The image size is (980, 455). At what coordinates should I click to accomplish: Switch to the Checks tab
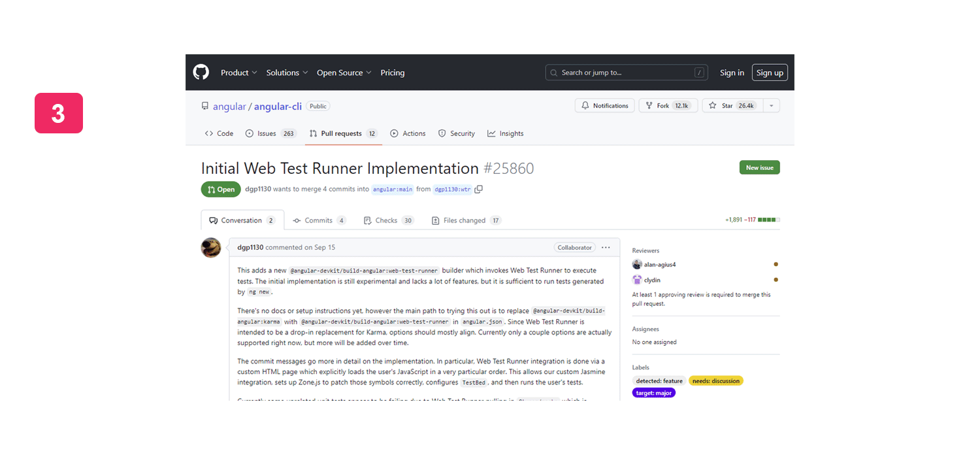coord(389,220)
